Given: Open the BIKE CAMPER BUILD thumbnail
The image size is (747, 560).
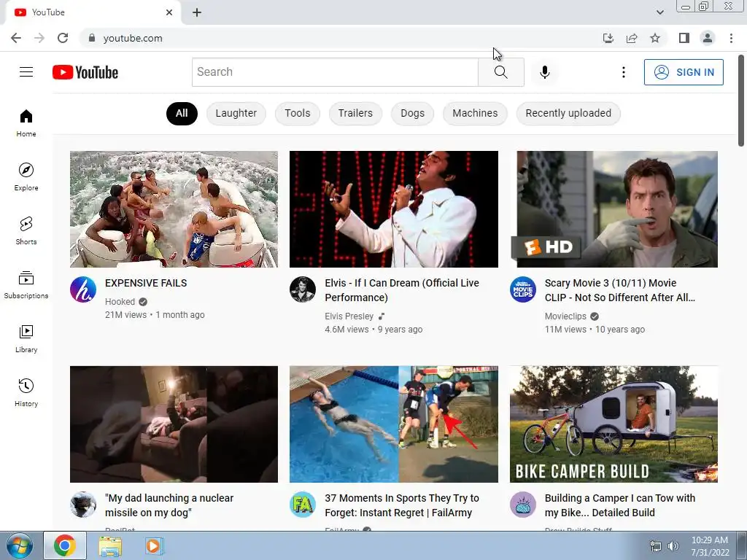Looking at the screenshot, I should coord(614,424).
